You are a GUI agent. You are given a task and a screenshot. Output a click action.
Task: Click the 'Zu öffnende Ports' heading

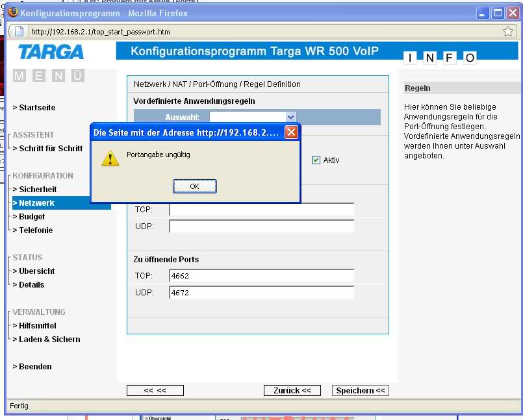[x=166, y=259]
